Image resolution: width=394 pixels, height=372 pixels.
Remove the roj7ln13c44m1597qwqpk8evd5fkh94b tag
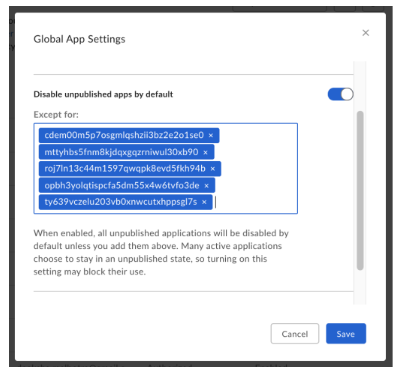click(213, 169)
